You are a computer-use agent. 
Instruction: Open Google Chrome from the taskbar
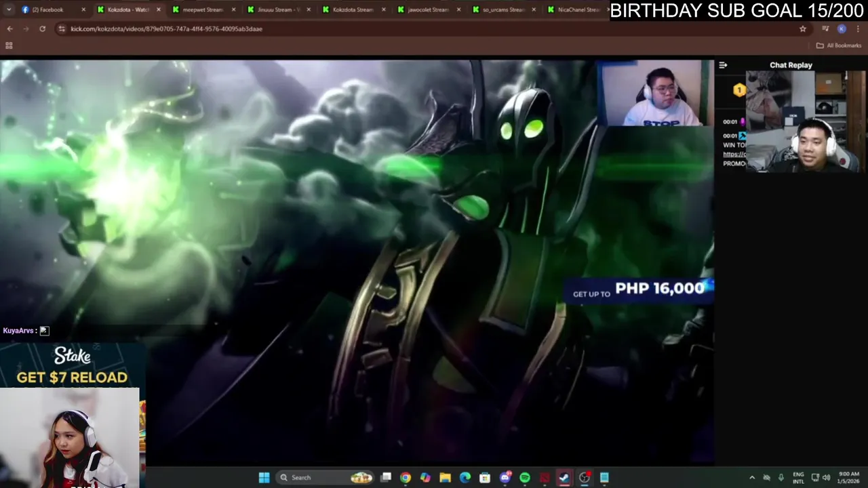(406, 477)
